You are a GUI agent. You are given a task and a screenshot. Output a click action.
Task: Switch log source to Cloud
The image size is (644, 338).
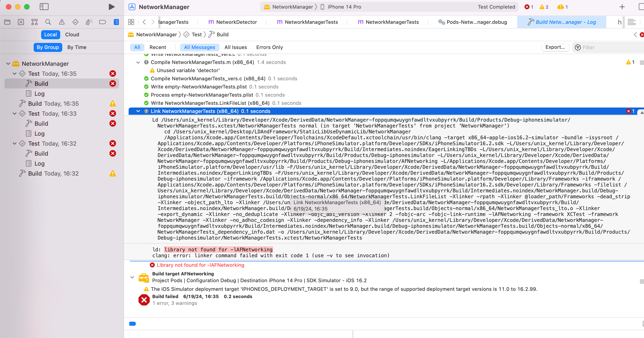click(72, 34)
